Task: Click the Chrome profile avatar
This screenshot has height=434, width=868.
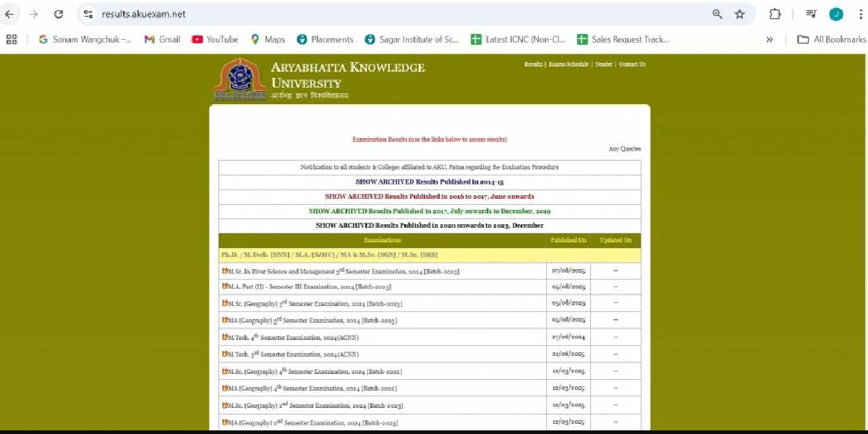Action: coord(835,14)
